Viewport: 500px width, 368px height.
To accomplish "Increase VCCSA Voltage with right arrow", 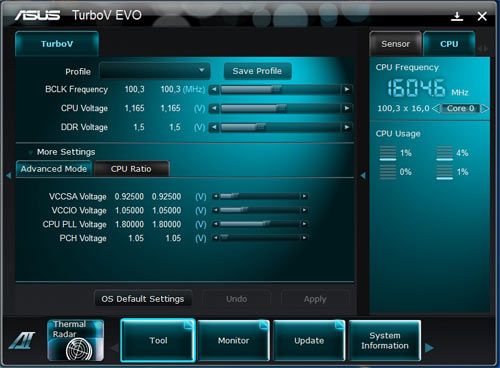I will point(304,196).
